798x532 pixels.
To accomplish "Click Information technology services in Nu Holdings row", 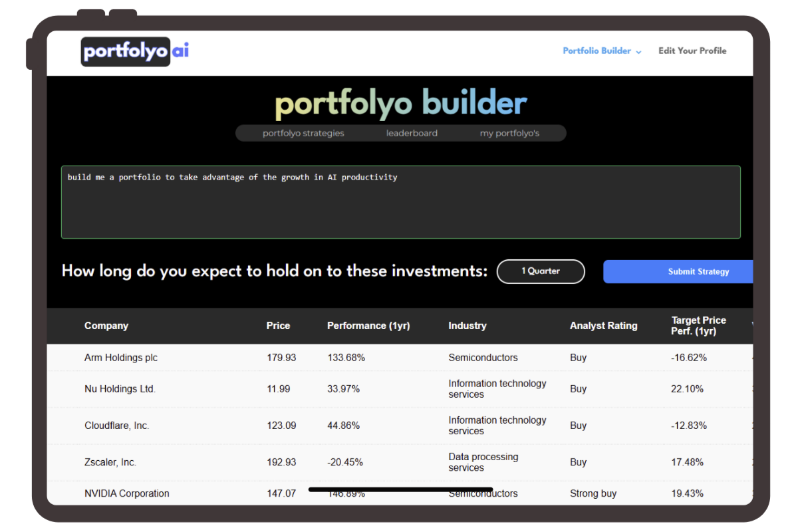I will tap(497, 389).
